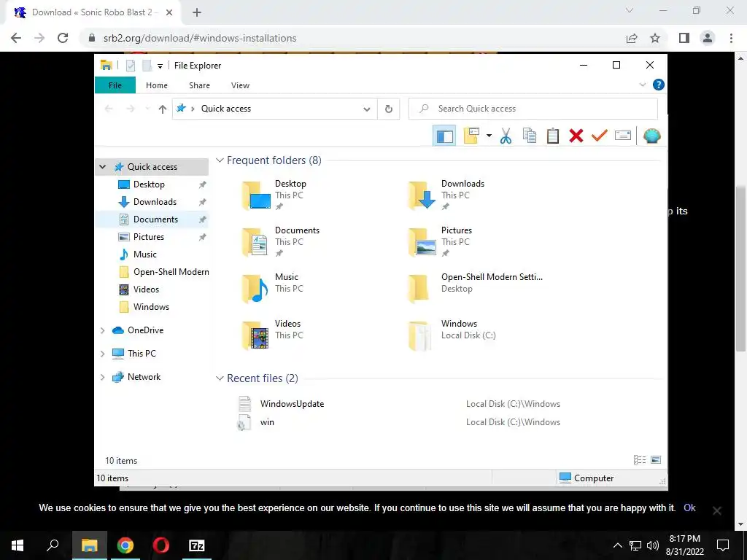Open the File ribbon tab
747x560 pixels.
click(115, 85)
